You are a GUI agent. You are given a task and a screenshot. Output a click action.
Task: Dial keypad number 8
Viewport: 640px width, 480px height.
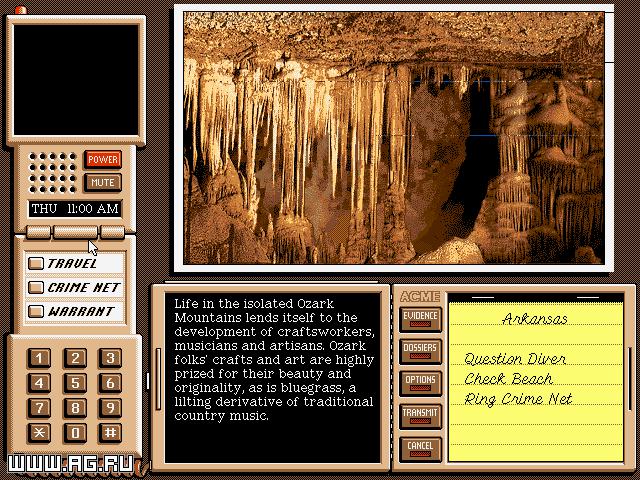(x=75, y=408)
